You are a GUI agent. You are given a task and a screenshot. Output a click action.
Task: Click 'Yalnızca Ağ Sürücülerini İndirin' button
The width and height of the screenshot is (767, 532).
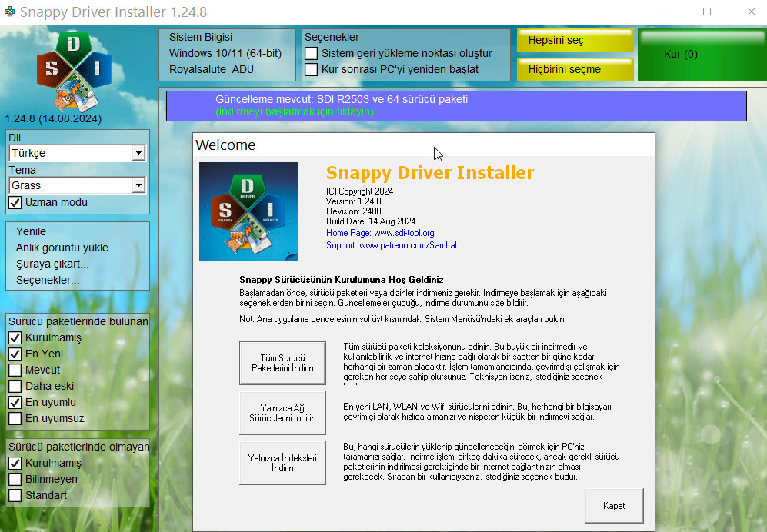pos(283,413)
